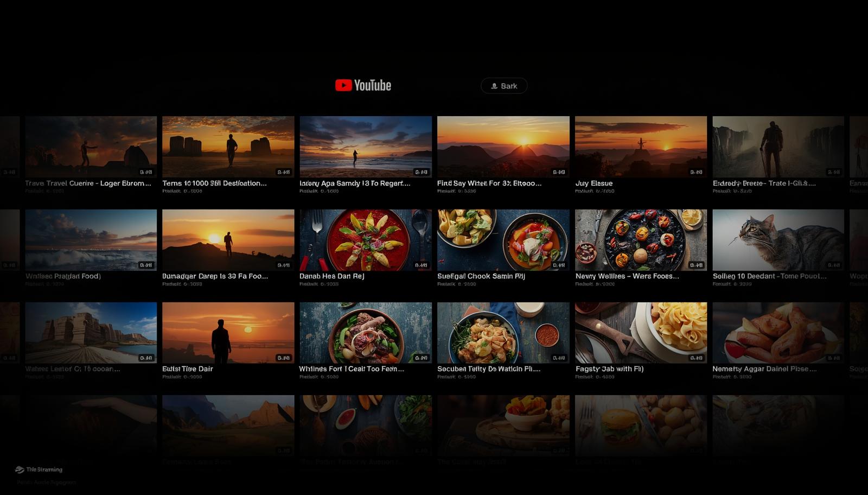868x495 pixels.
Task: Click the "Danab Hea Dan Rej" title
Action: pyautogui.click(x=332, y=276)
